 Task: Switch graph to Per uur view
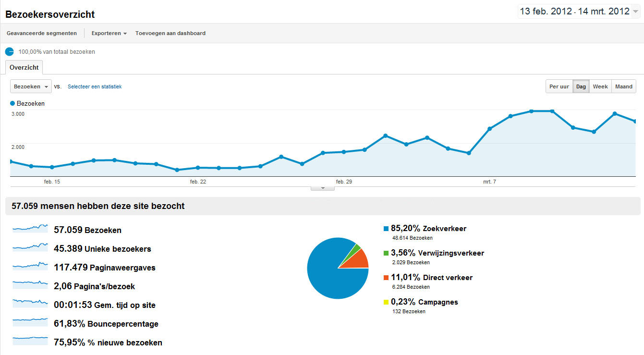[x=559, y=86]
